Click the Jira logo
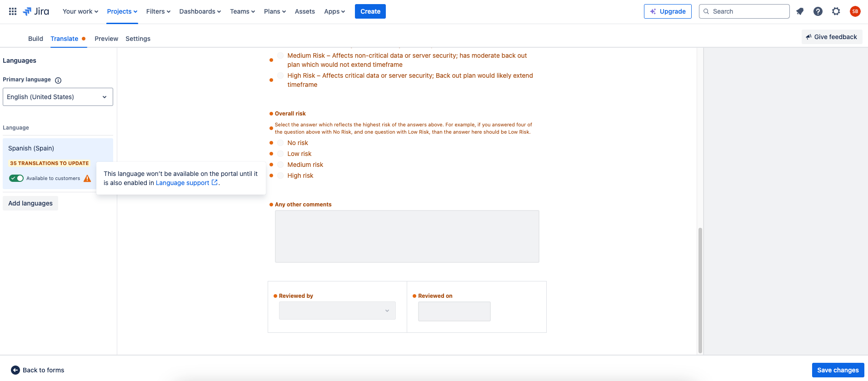The image size is (868, 381). point(36,11)
